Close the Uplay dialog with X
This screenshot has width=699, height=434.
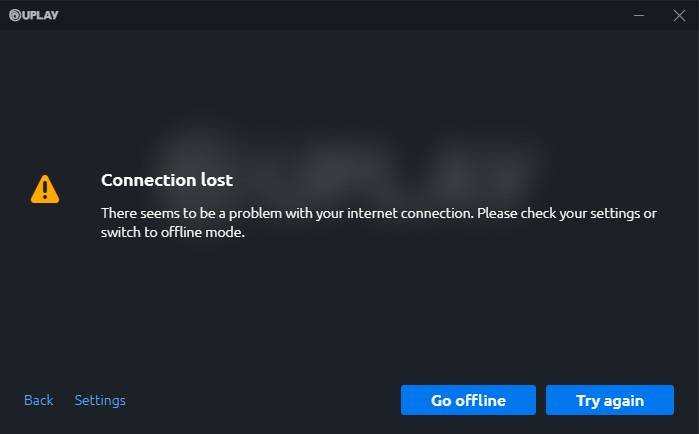pyautogui.click(x=679, y=15)
